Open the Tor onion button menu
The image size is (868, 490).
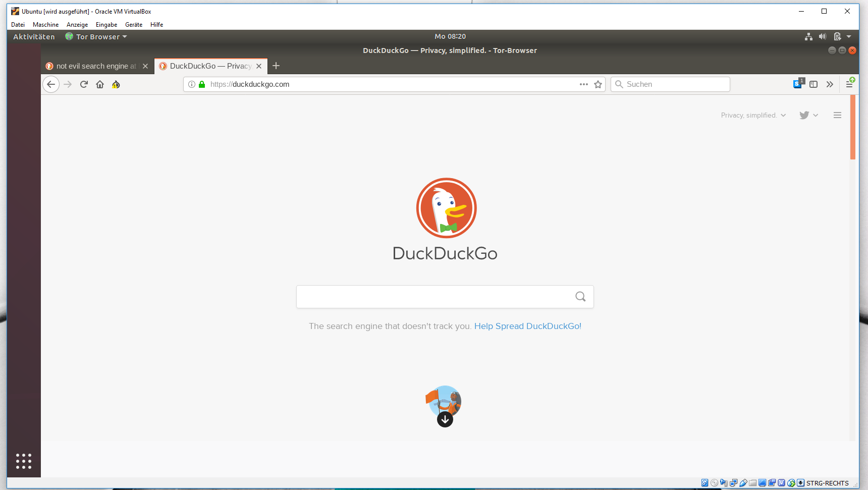[x=116, y=84]
